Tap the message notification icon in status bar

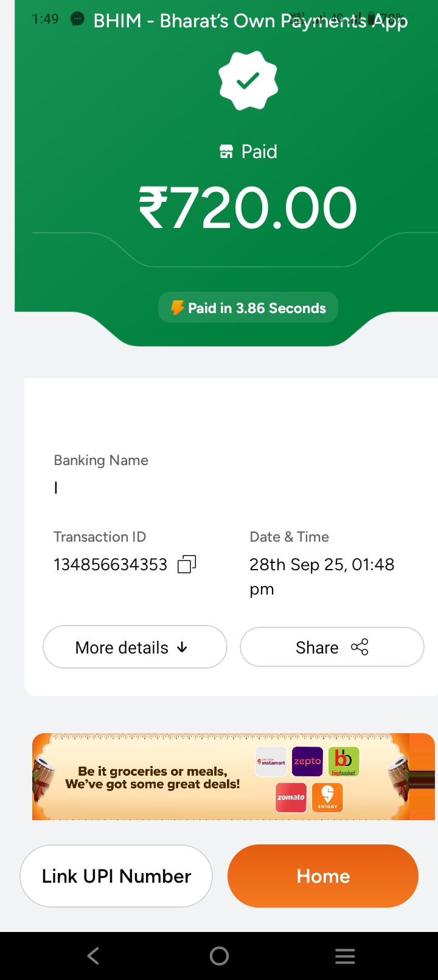[x=77, y=19]
